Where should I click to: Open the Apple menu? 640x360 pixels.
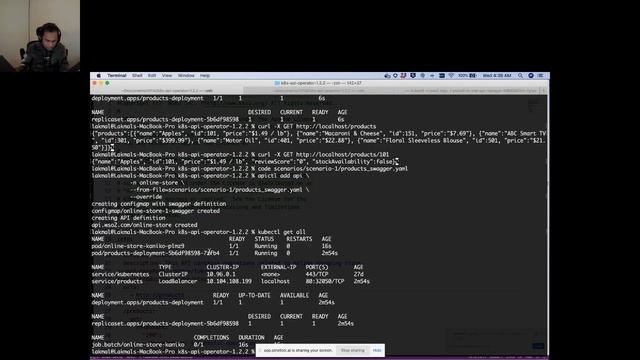(x=98, y=76)
